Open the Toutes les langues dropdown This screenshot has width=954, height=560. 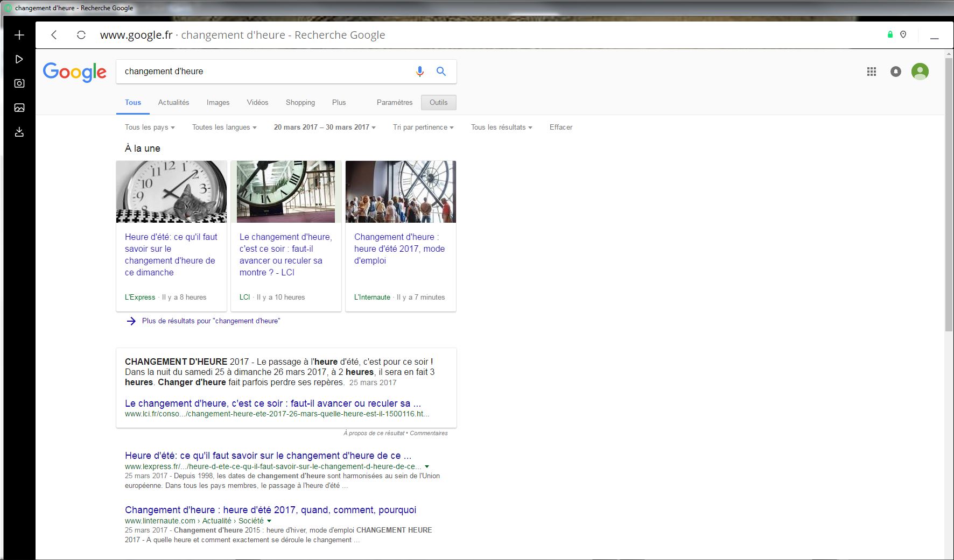tap(224, 127)
